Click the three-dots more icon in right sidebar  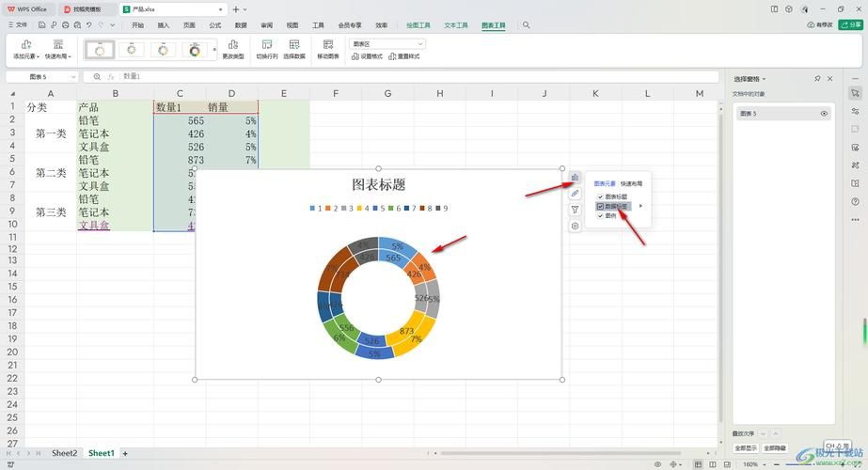(855, 220)
